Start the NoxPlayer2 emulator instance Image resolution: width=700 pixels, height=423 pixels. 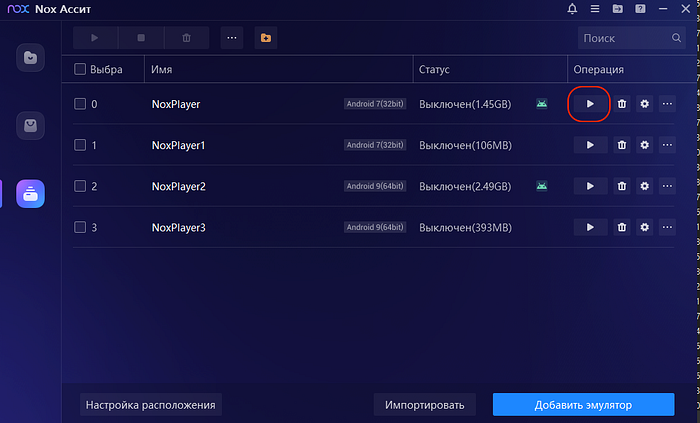pyautogui.click(x=590, y=186)
